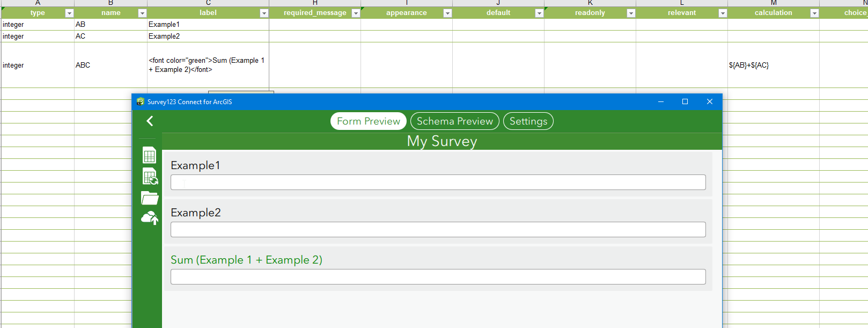Switch to Form Preview tab
868x328 pixels.
[x=369, y=121]
